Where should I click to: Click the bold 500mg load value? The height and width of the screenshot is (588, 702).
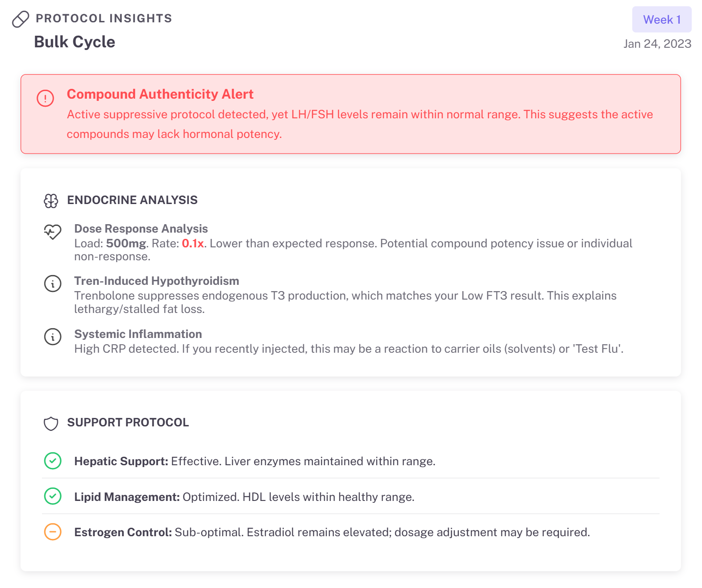tap(126, 243)
